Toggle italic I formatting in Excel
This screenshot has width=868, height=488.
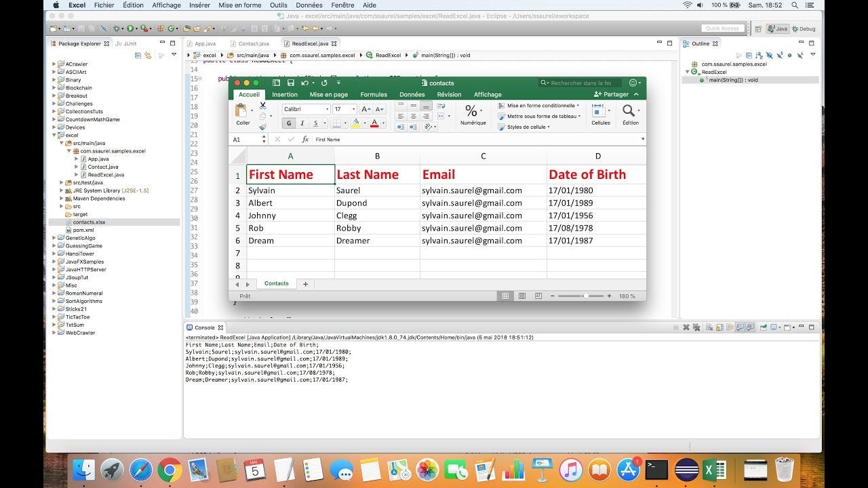[302, 123]
